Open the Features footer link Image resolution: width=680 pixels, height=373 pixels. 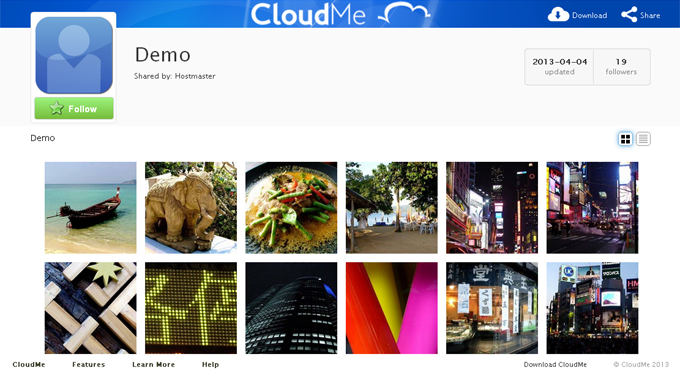(88, 364)
